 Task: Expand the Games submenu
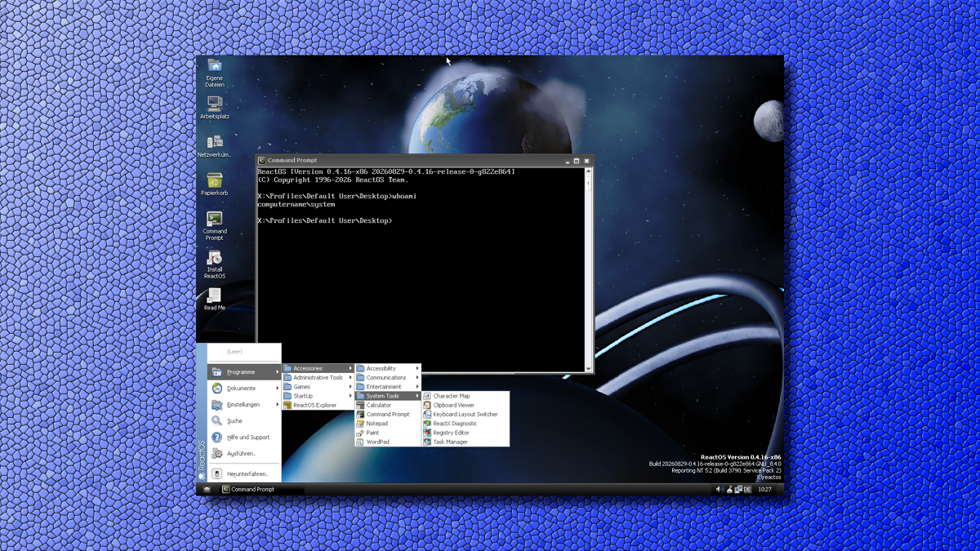[318, 387]
